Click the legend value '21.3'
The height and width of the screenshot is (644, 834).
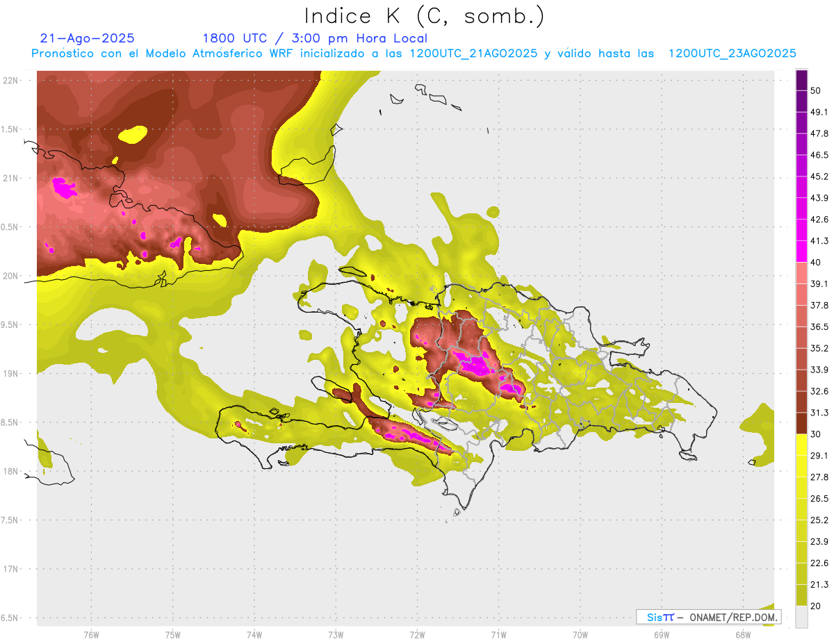point(819,585)
